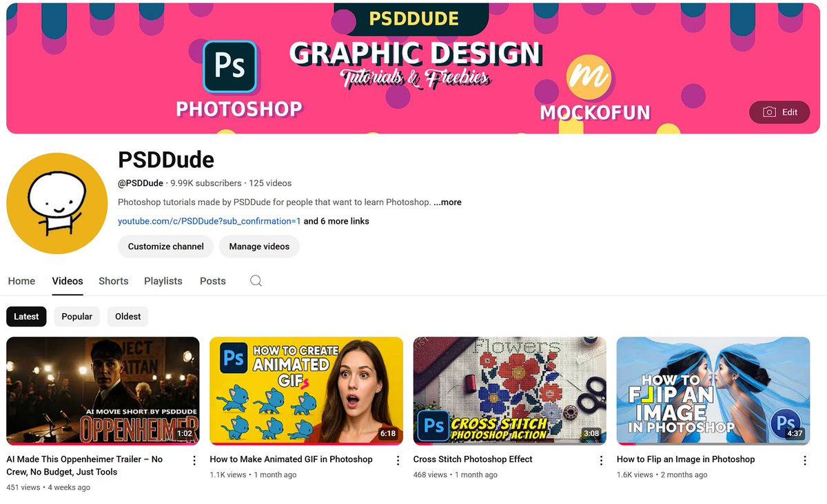Open the Cross Stitch Photoshop Action thumbnail
The image size is (827, 504).
point(510,391)
